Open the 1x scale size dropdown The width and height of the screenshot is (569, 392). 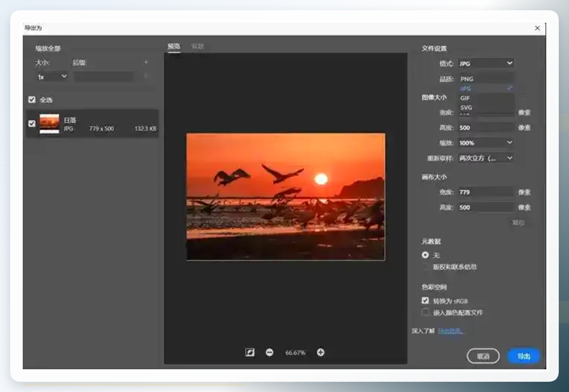pos(51,77)
